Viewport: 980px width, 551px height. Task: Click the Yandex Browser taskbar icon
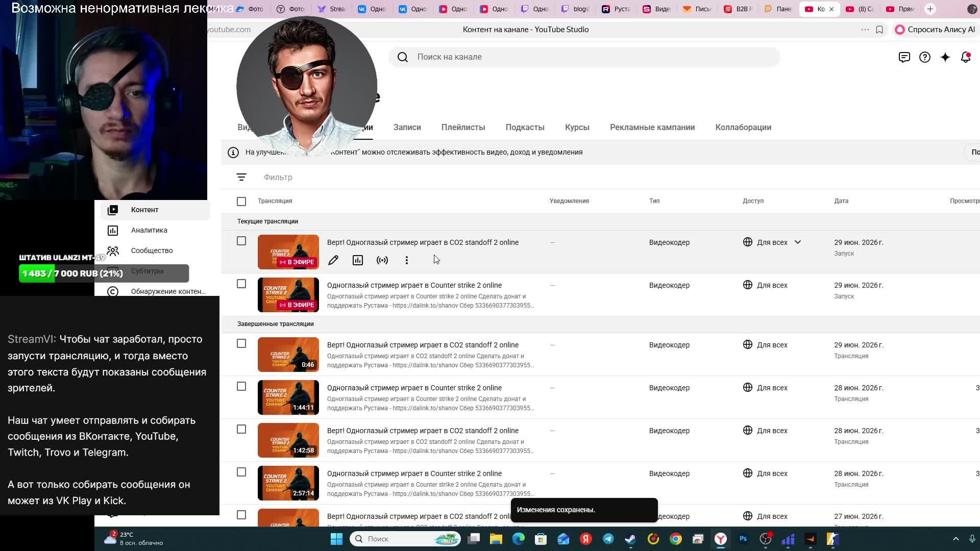coord(721,539)
